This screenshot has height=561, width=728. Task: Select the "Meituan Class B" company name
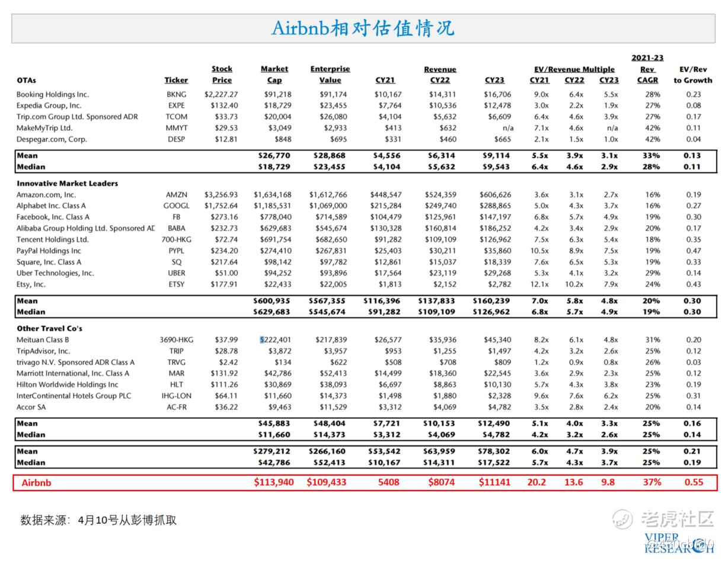43,340
